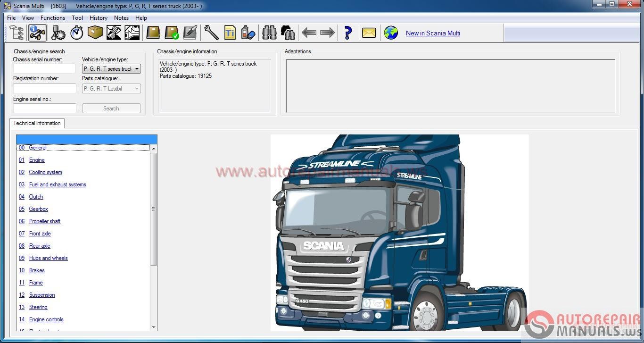The width and height of the screenshot is (644, 343).
Task: Open the Suspension section link
Action: click(x=42, y=295)
